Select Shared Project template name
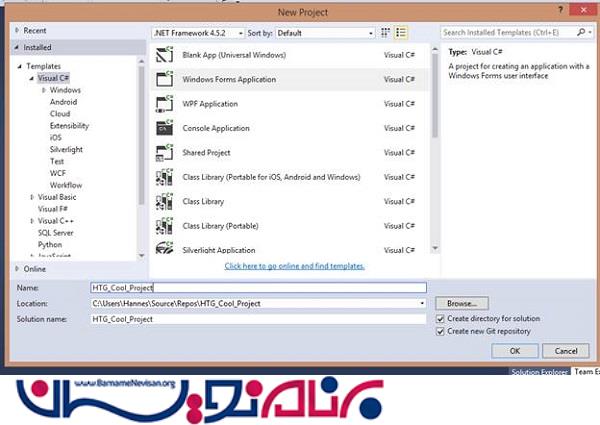This screenshot has width=600, height=425. [206, 153]
